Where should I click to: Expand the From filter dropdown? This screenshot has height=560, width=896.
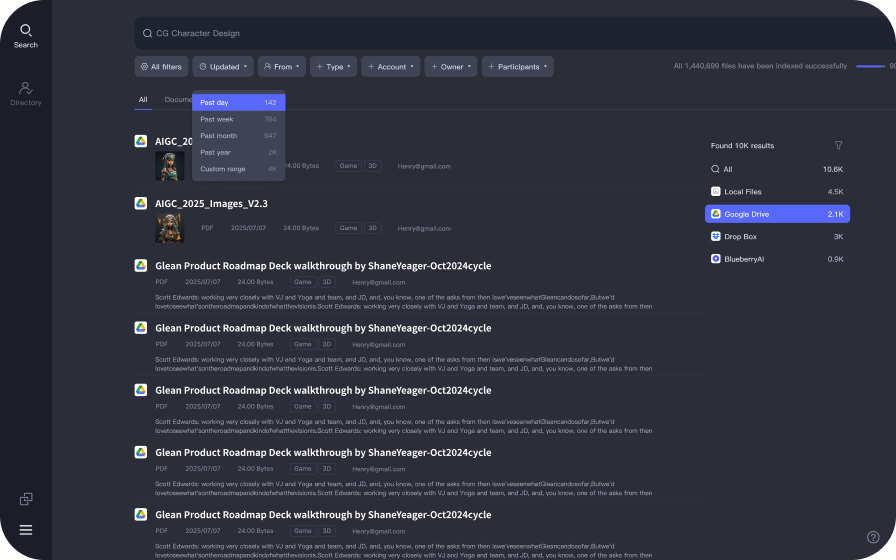281,67
